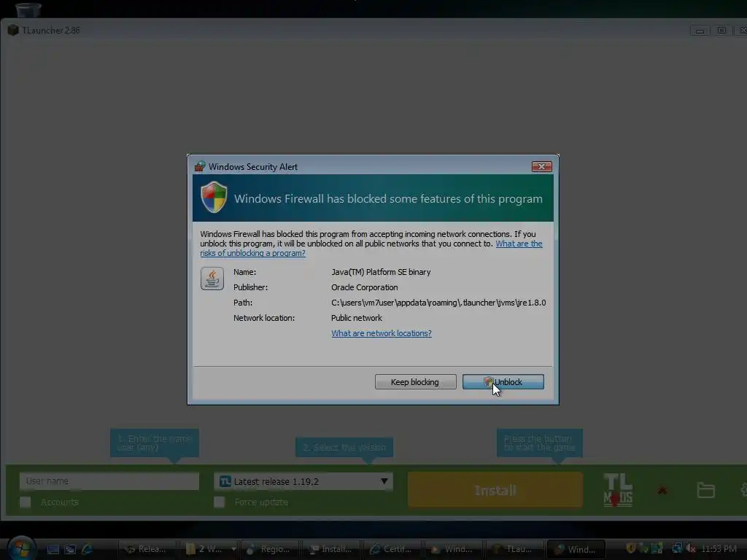Open the '2 W...' taskbar group
The image size is (747, 560).
(209, 549)
